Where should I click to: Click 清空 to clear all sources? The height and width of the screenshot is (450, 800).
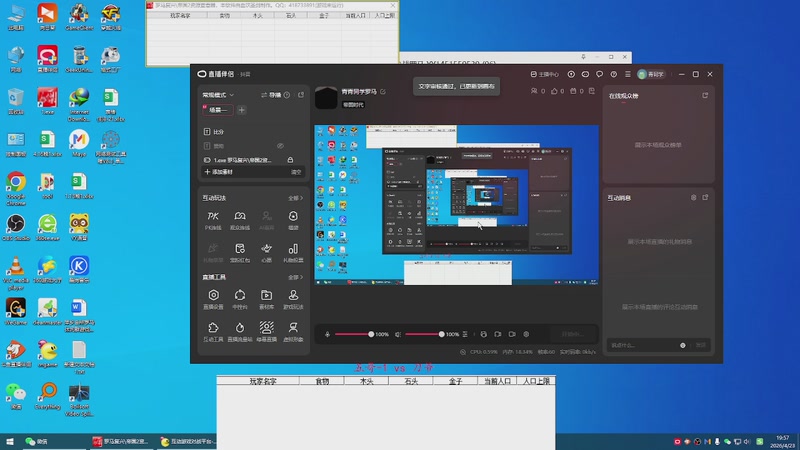(296, 172)
